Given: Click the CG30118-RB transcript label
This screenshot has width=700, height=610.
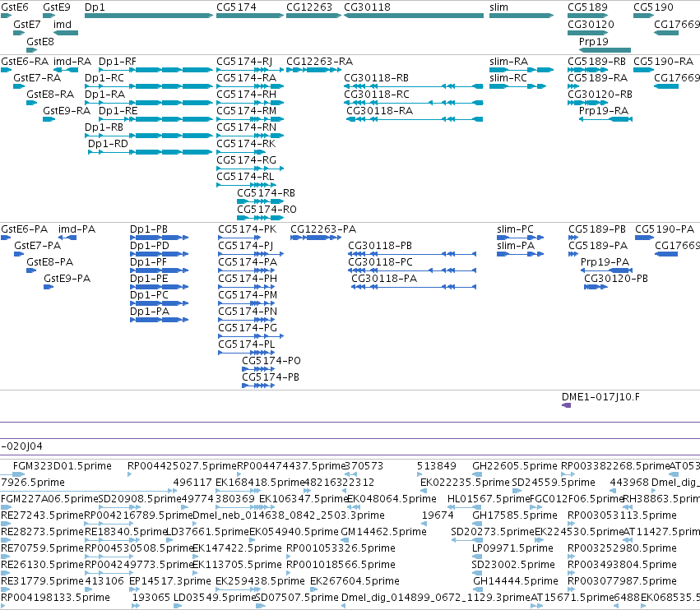Looking at the screenshot, I should 376,77.
